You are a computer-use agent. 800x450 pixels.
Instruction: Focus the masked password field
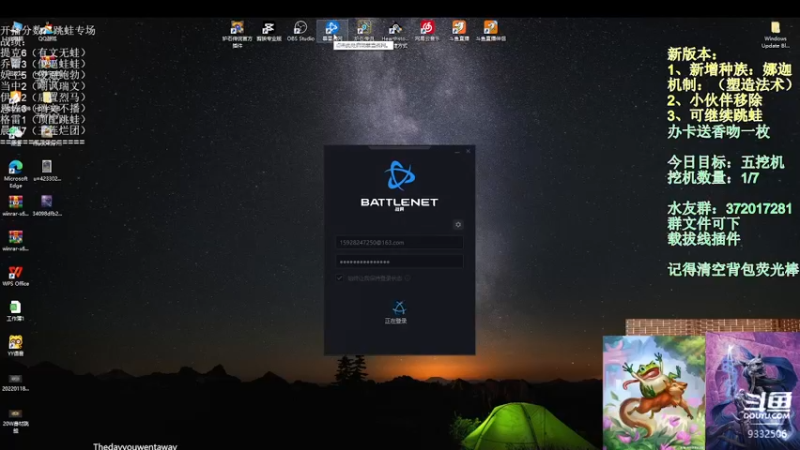399,262
